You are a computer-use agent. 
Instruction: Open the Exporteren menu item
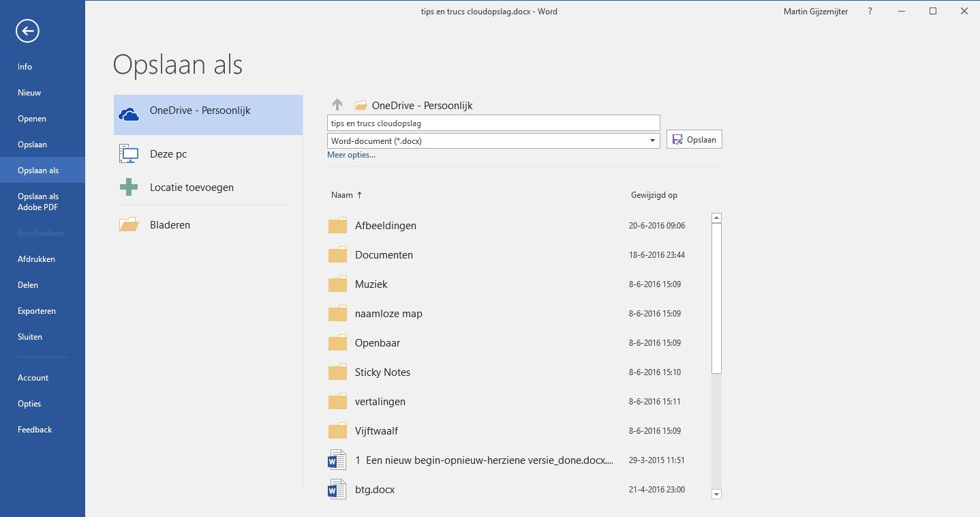pyautogui.click(x=37, y=311)
